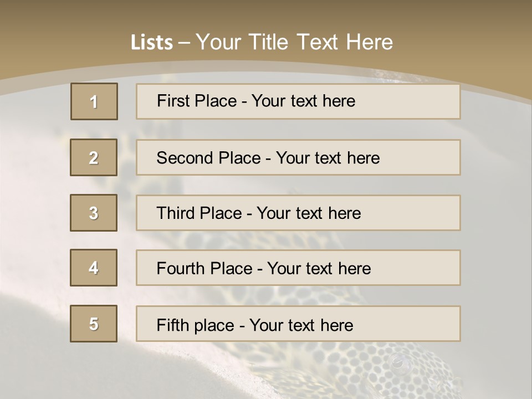The width and height of the screenshot is (532, 399).
Task: Click the Second Place text box
Action: coord(298,157)
